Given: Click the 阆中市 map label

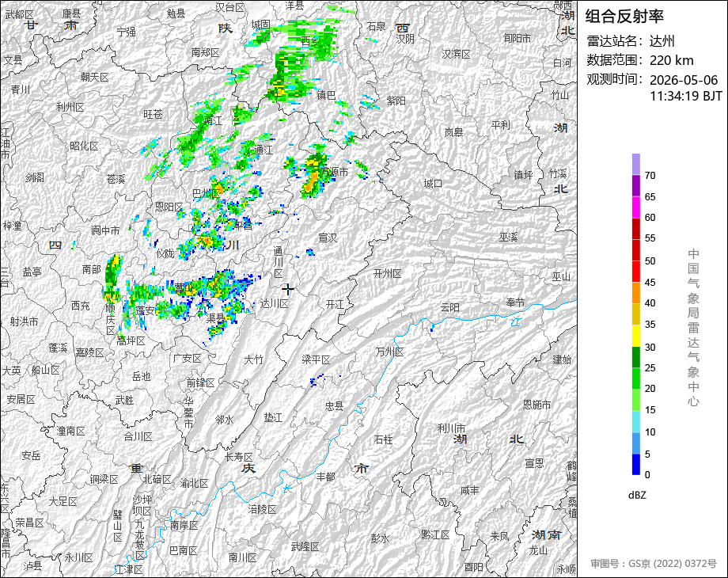Looking at the screenshot, I should (x=105, y=230).
